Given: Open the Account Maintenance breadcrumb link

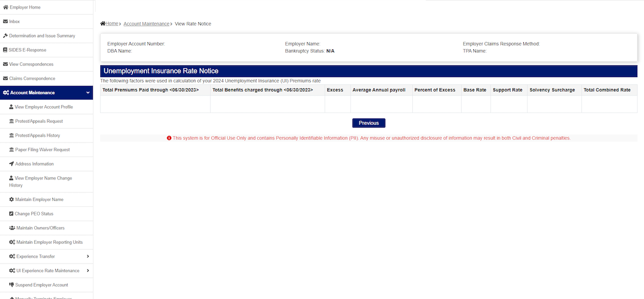Looking at the screenshot, I should pos(146,24).
